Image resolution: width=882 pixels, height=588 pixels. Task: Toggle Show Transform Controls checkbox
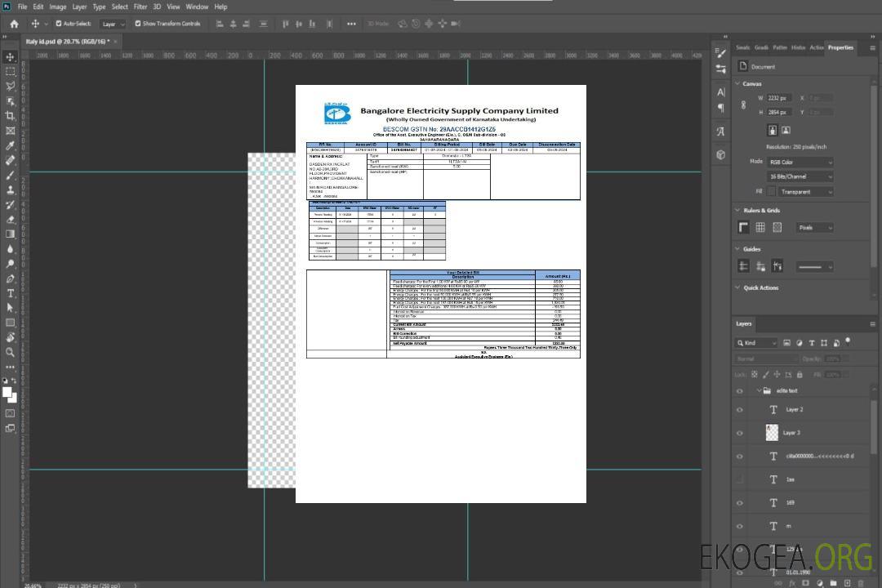138,24
